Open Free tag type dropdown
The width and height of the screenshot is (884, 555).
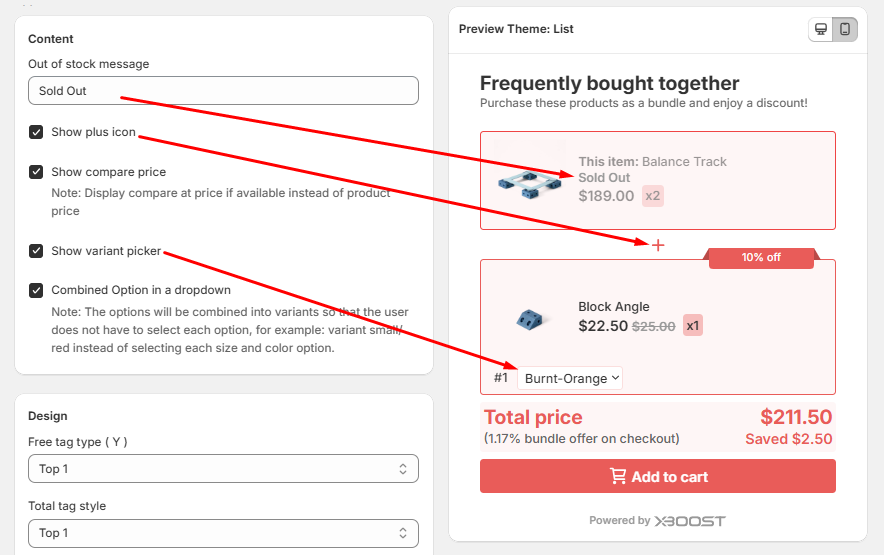pyautogui.click(x=223, y=469)
